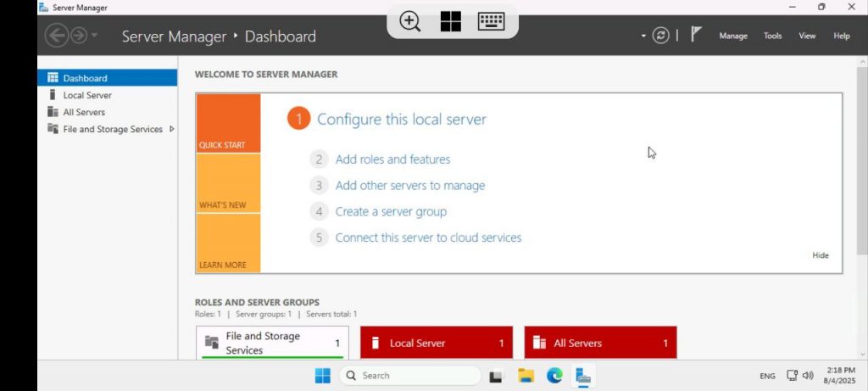Click the orange step 1 circle
The width and height of the screenshot is (868, 391).
tap(299, 119)
